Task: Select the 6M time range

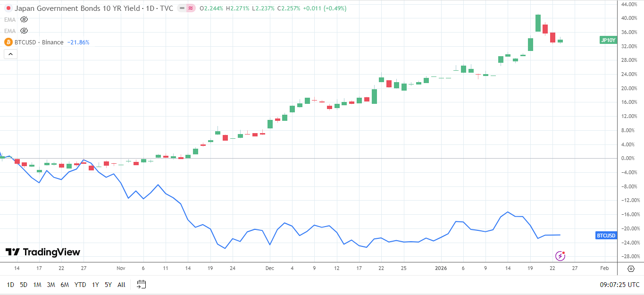Action: point(65,285)
